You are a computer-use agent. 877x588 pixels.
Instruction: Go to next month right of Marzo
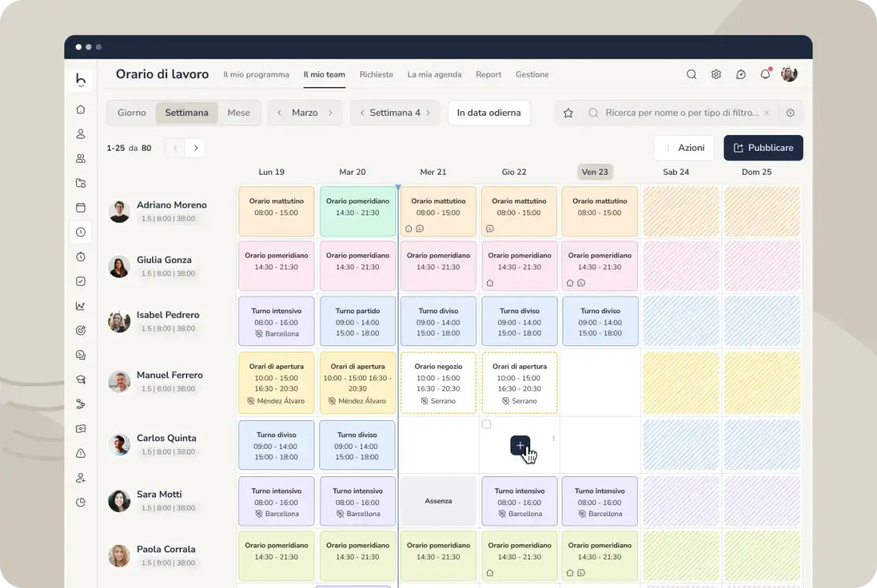pyautogui.click(x=330, y=113)
